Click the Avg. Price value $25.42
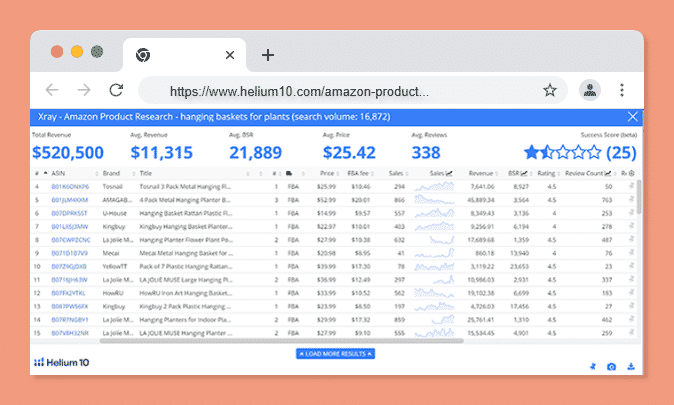 (x=349, y=153)
